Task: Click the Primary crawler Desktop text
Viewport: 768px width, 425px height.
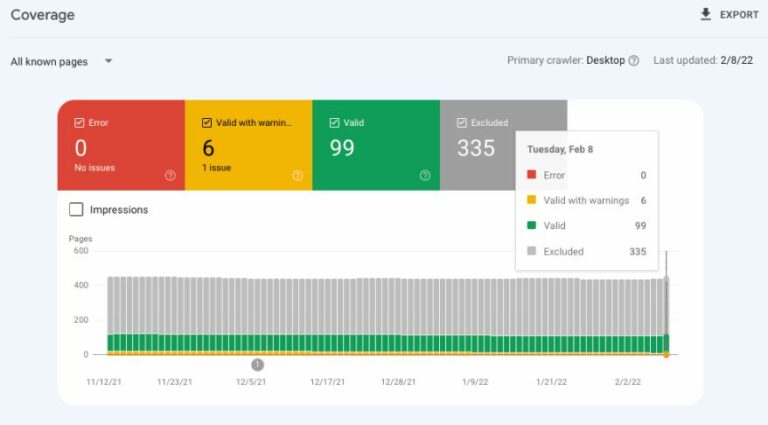Action: [x=566, y=61]
